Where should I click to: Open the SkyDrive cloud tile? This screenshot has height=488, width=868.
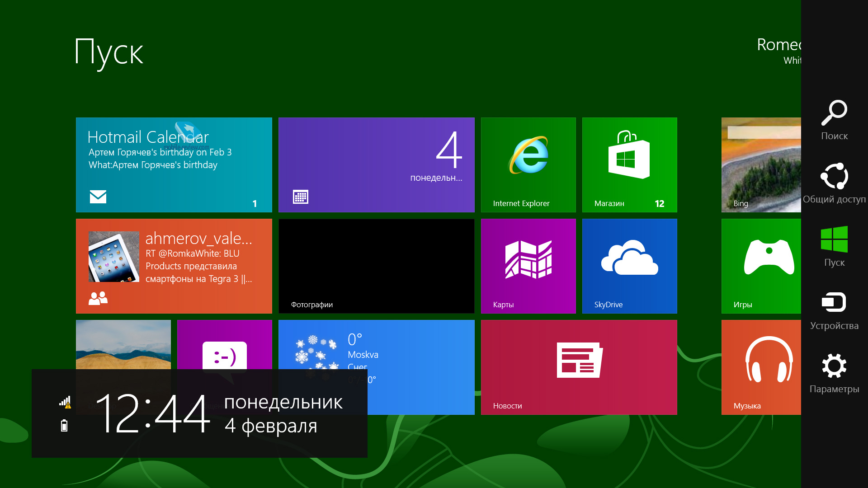(x=630, y=266)
